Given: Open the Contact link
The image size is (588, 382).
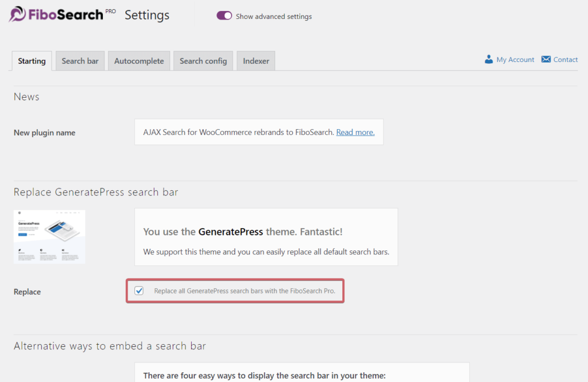Looking at the screenshot, I should (x=566, y=60).
